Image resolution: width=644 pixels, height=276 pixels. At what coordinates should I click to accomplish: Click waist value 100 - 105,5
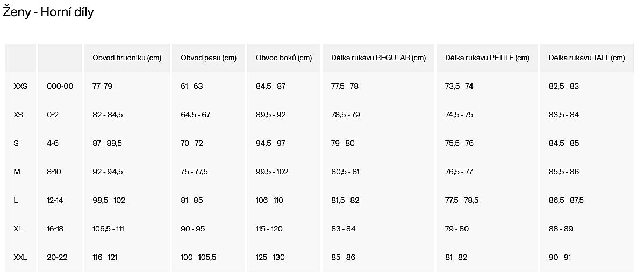198,258
